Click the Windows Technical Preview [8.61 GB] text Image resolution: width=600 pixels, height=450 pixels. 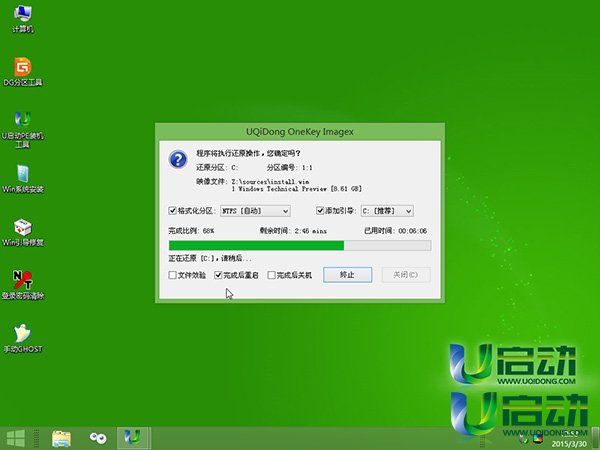click(297, 189)
